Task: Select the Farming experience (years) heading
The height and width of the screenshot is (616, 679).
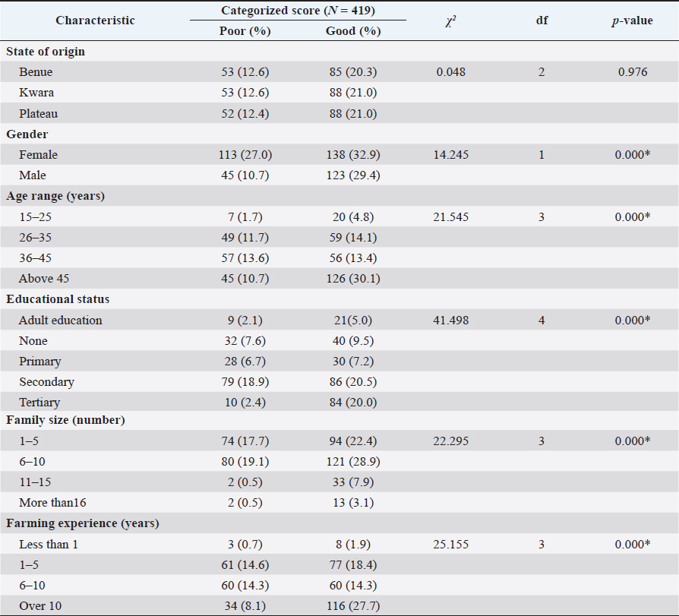Action: click(82, 523)
